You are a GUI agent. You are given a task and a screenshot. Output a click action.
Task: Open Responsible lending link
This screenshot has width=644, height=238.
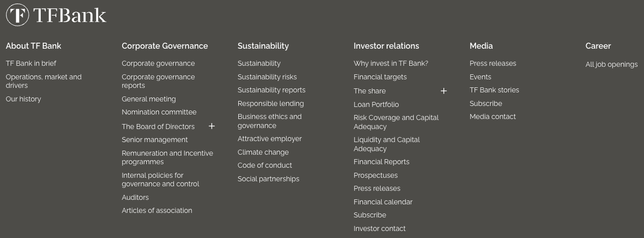(270, 103)
